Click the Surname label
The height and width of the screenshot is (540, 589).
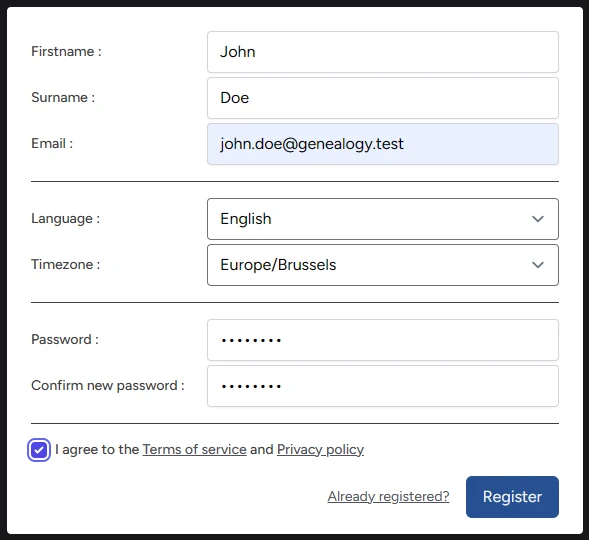tap(63, 98)
